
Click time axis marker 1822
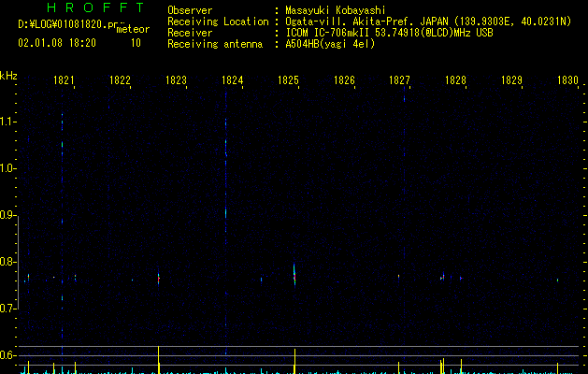[120, 80]
